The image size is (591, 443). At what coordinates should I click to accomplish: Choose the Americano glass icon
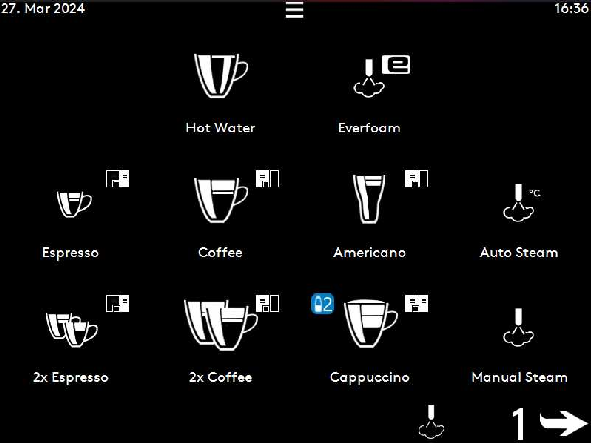(369, 199)
